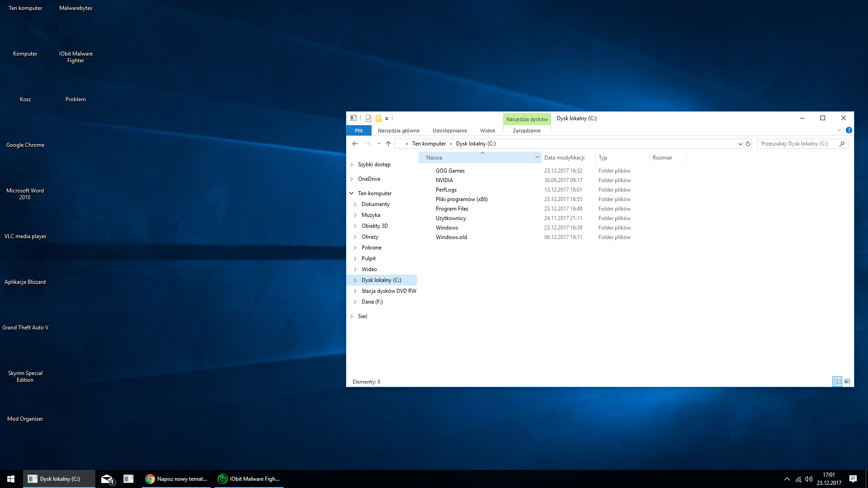The height and width of the screenshot is (488, 868).
Task: Select Pliki programów (x86) folder
Action: (x=462, y=199)
